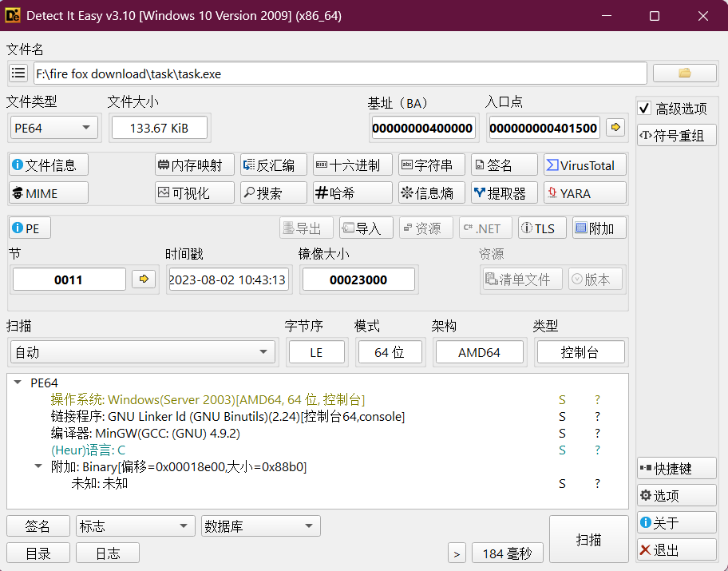Screen dimensions: 728x571
Task: Open 内存映射 memory map
Action: 195,165
